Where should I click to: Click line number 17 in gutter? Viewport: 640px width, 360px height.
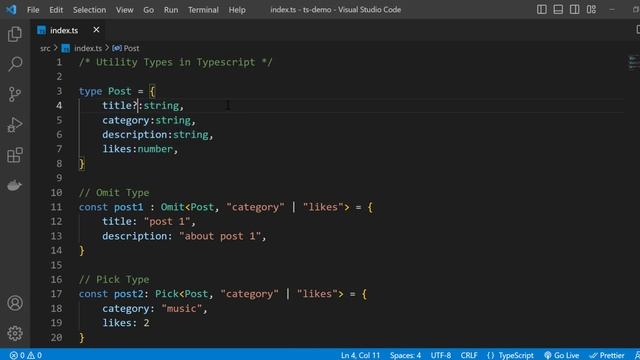56,294
